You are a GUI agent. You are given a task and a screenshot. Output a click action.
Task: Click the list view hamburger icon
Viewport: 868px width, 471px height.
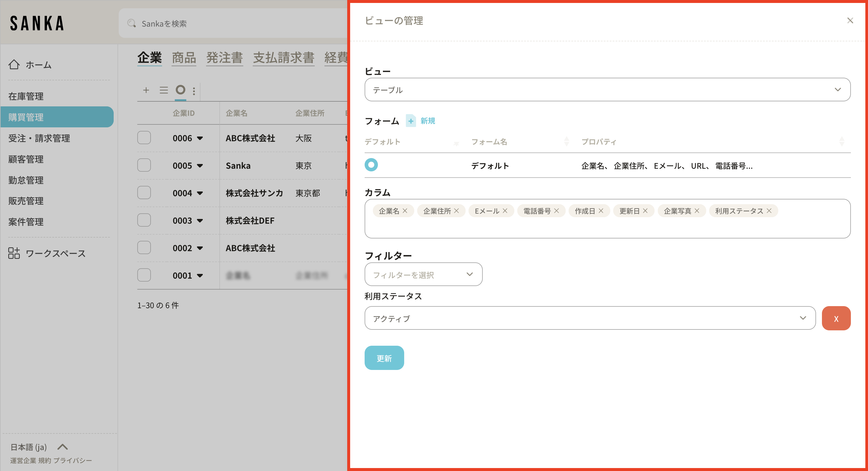164,90
